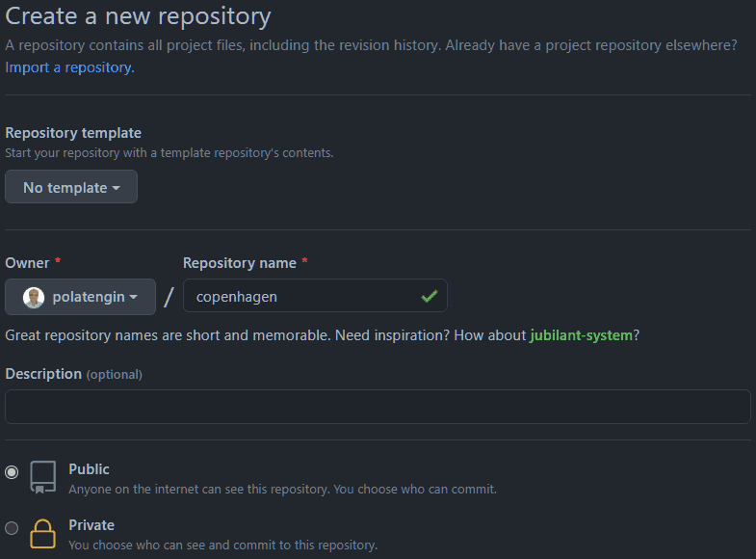Click the Import a repository link
756x559 pixels.
click(x=69, y=67)
